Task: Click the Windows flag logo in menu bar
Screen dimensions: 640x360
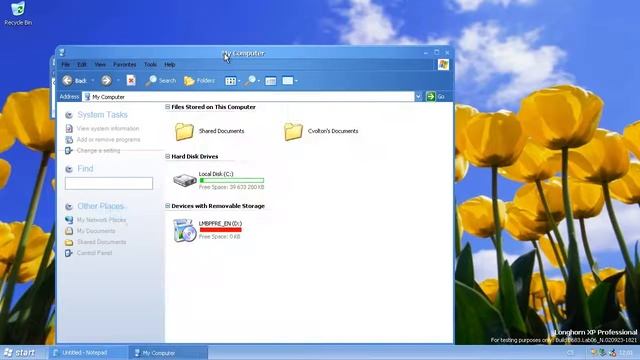Action: [x=443, y=64]
